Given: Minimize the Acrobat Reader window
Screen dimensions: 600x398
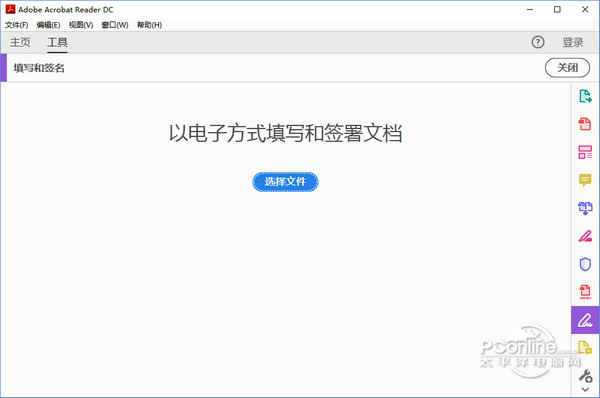Looking at the screenshot, I should [x=530, y=10].
